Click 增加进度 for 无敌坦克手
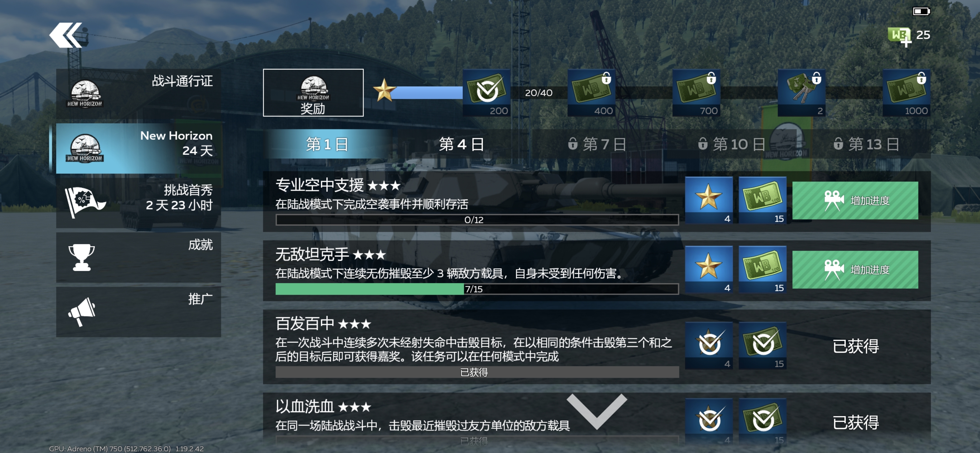Image resolution: width=980 pixels, height=453 pixels. (855, 270)
